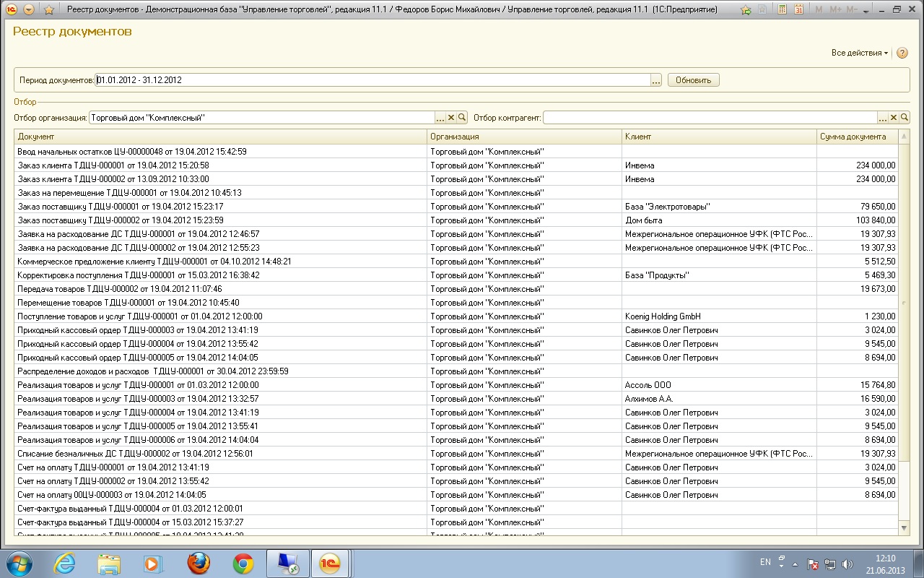Open the Calendar icon showing 31
The width and height of the screenshot is (924, 578).
pos(798,10)
